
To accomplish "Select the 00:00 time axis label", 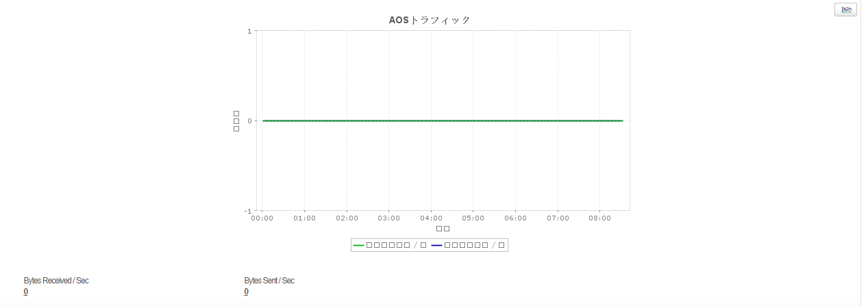I will tap(262, 218).
